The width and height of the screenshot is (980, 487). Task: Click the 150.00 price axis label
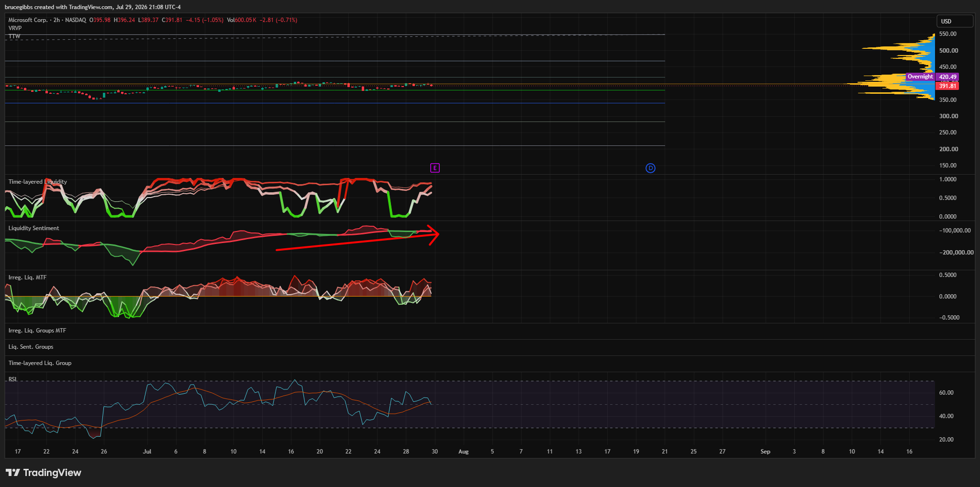pos(948,166)
